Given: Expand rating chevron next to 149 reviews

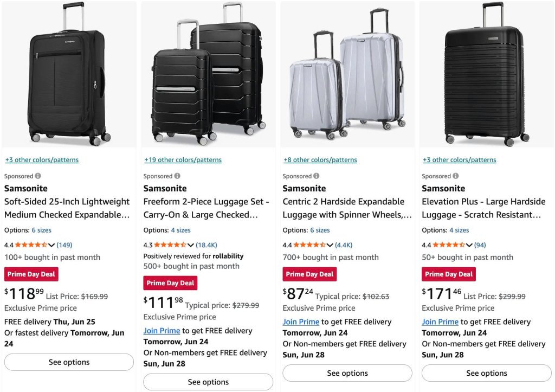Looking at the screenshot, I should [x=51, y=245].
